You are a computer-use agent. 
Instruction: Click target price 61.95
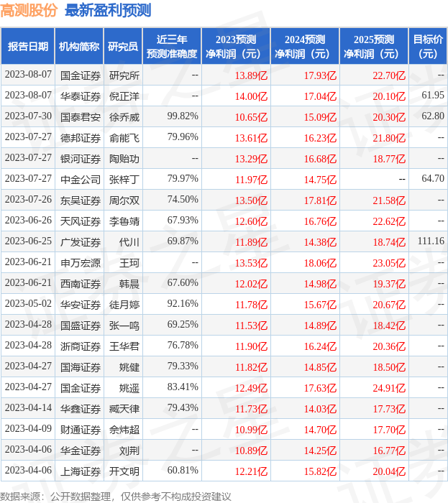point(433,95)
